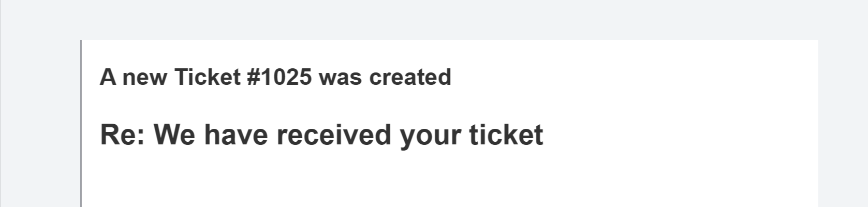Click the word "your" in the subject line
Image resolution: width=868 pixels, height=207 pixels.
tap(430, 136)
